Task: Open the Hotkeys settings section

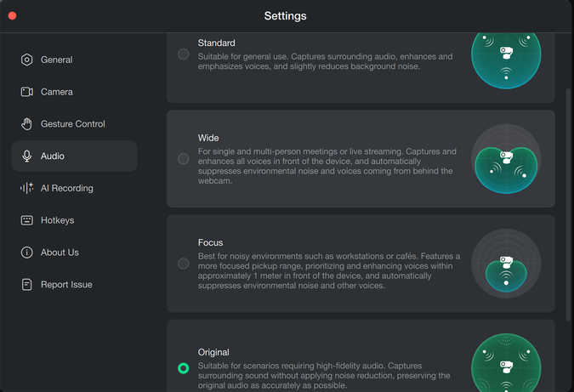Action: pyautogui.click(x=74, y=220)
